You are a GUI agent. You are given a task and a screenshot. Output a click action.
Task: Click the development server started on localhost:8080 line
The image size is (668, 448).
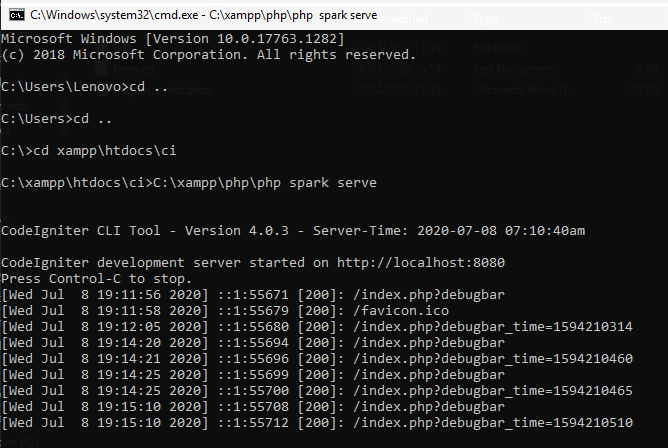click(253, 263)
